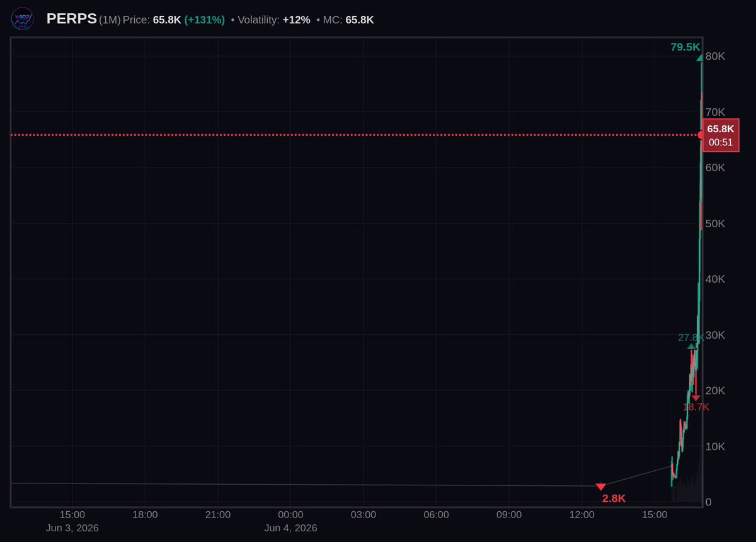Click the 0 price axis label
The image size is (756, 542).
click(709, 502)
